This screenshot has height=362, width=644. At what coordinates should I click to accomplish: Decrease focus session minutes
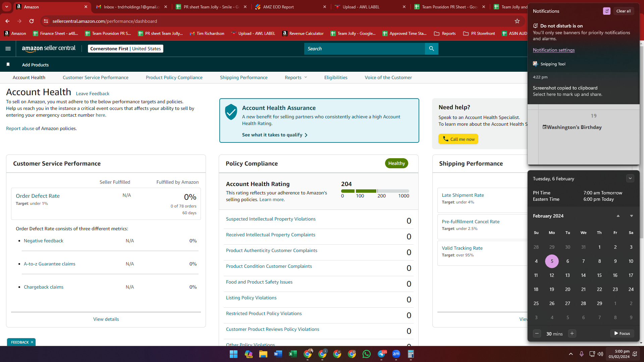pos(537,334)
